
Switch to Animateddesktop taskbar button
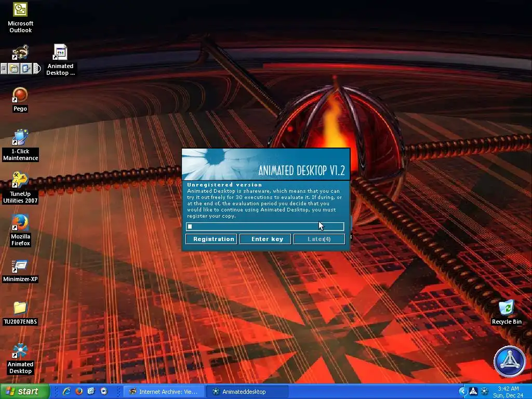(247, 392)
